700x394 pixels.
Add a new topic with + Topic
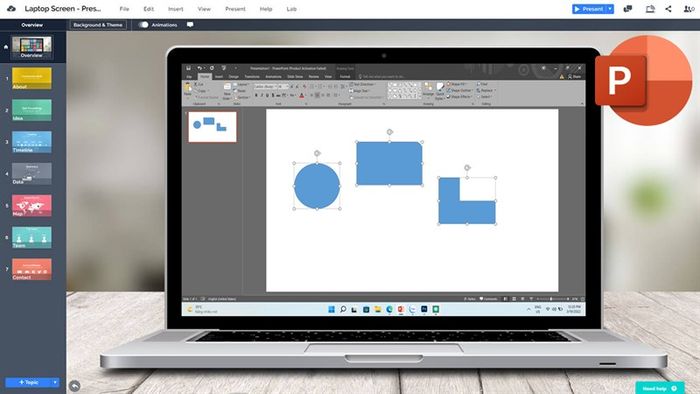click(x=28, y=382)
